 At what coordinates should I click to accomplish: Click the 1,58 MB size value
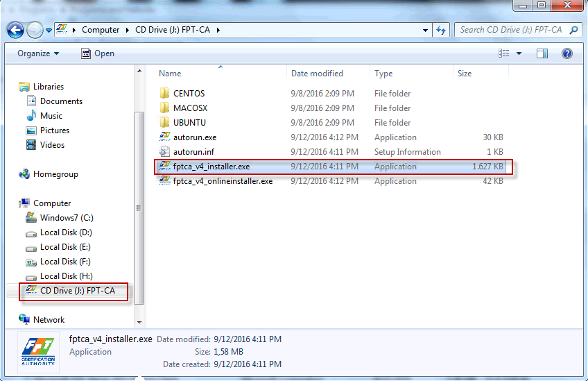[228, 352]
